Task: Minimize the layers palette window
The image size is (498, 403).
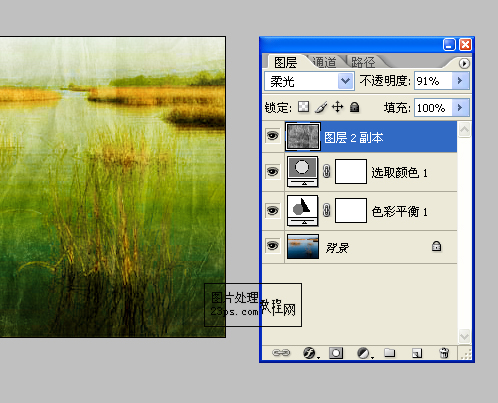Action: coord(449,45)
